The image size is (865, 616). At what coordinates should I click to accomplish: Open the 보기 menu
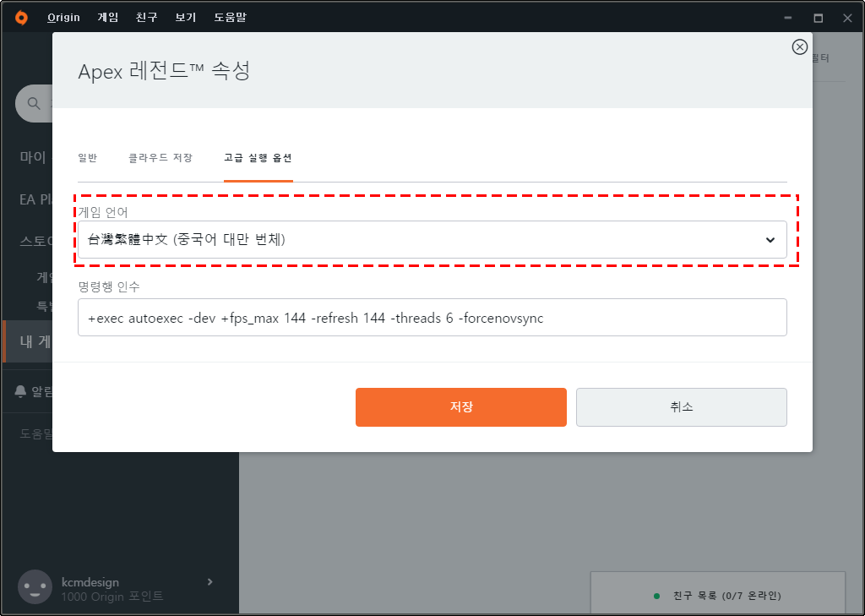(x=186, y=18)
